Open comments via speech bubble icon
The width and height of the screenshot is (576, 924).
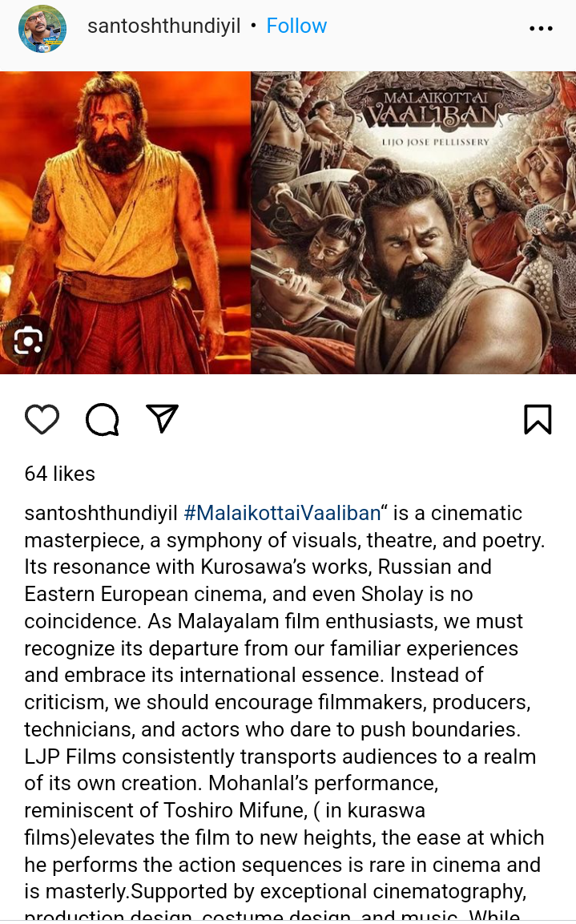[x=103, y=420]
